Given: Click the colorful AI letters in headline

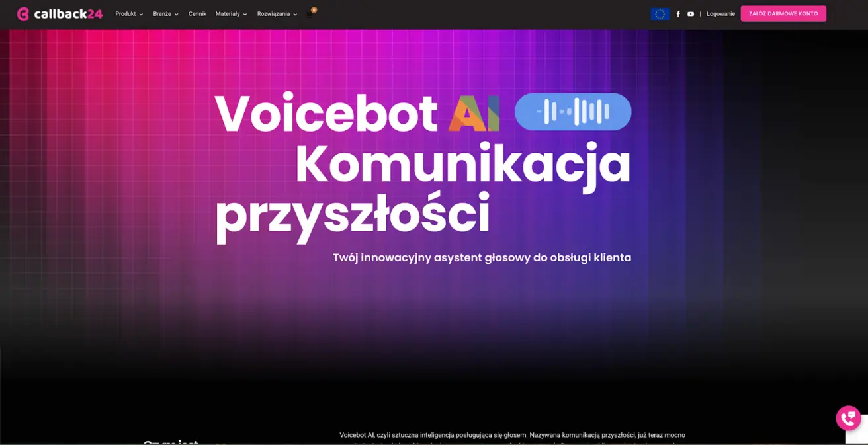Looking at the screenshot, I should click(474, 113).
